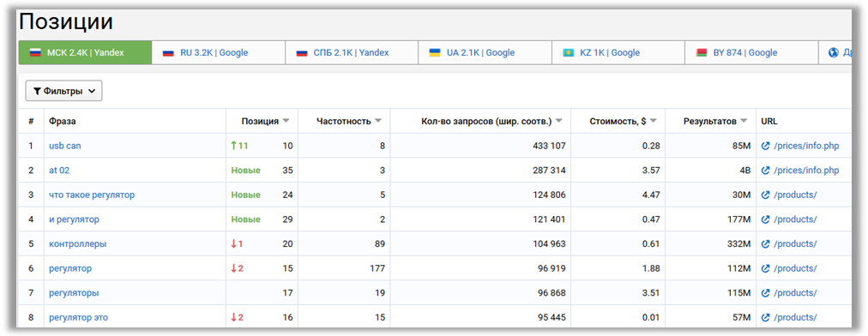The image size is (868, 336).
Task: Switch to RU 3.2K Google tab
Action: tap(219, 52)
